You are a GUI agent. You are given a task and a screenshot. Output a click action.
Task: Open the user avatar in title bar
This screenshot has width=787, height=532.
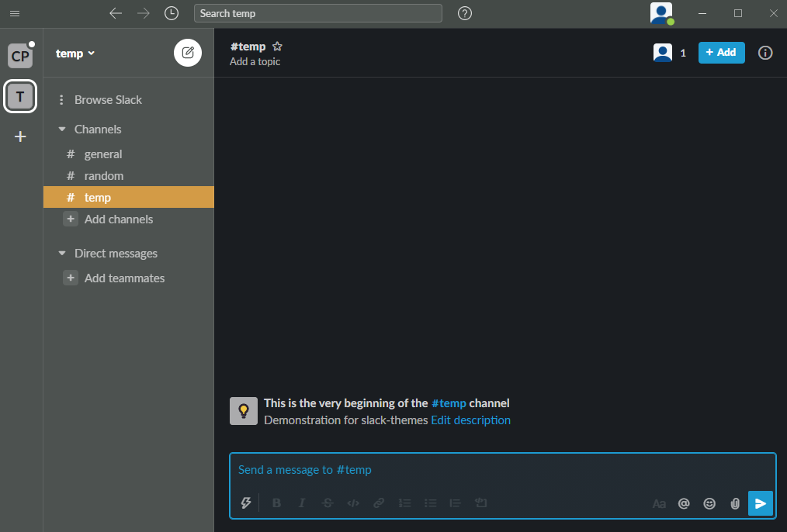pos(661,13)
